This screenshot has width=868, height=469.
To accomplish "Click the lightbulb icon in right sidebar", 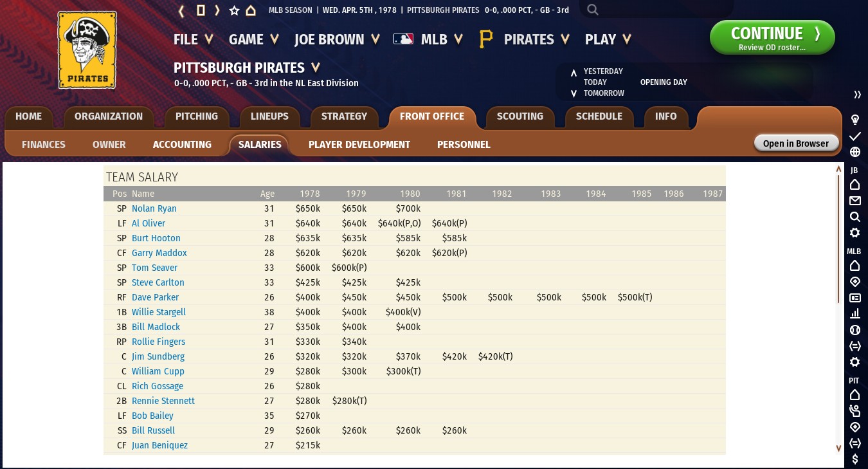I will click(x=855, y=120).
